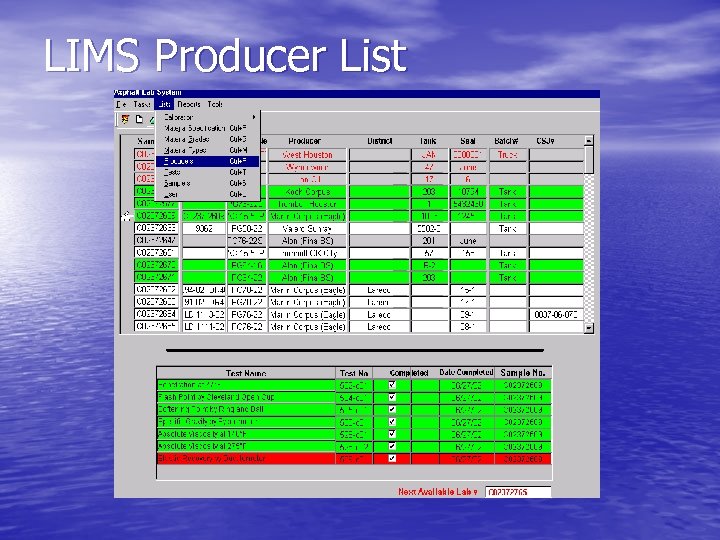
Task: Toggle Completed checkbox for Absolute Viscosity 140°F row
Action: pyautogui.click(x=392, y=434)
